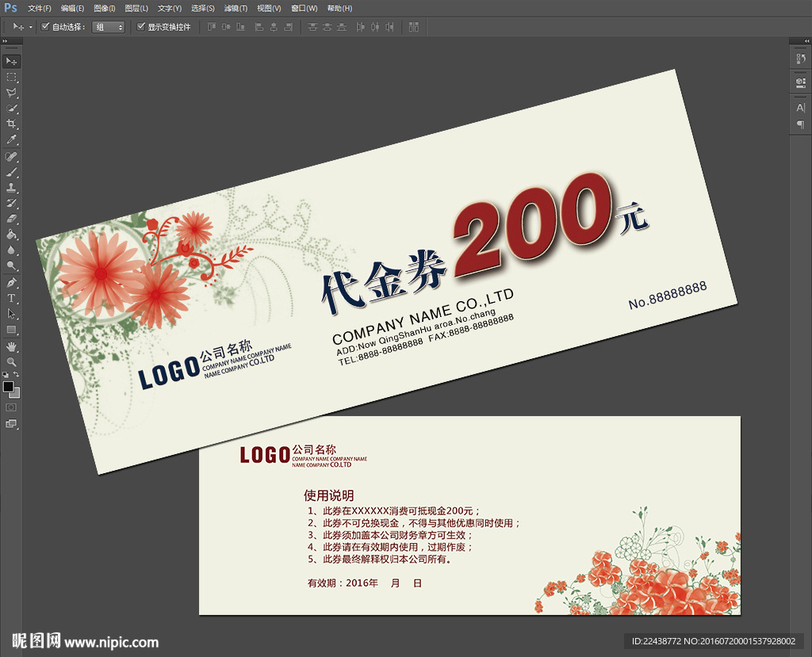
Task: Open the 编辑(E) menu
Action: click(72, 8)
